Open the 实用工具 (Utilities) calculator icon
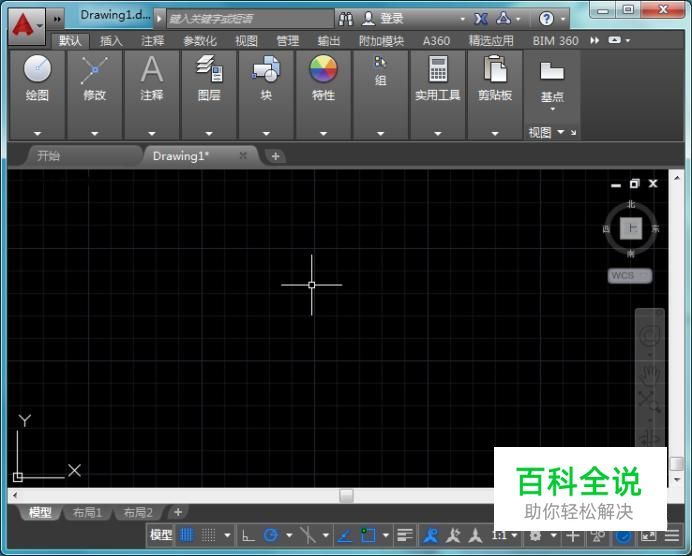692x556 pixels. 438,71
